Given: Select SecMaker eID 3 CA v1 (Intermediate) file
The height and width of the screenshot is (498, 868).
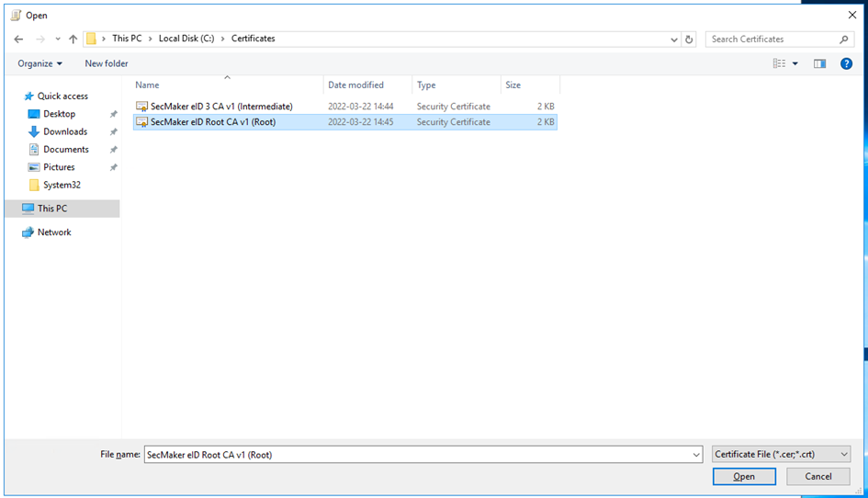Looking at the screenshot, I should pos(344,107).
